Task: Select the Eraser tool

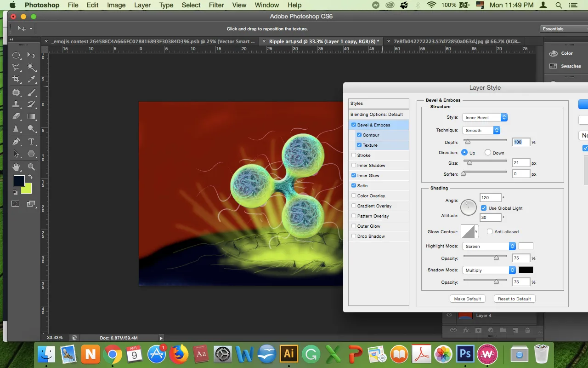Action: click(x=16, y=117)
